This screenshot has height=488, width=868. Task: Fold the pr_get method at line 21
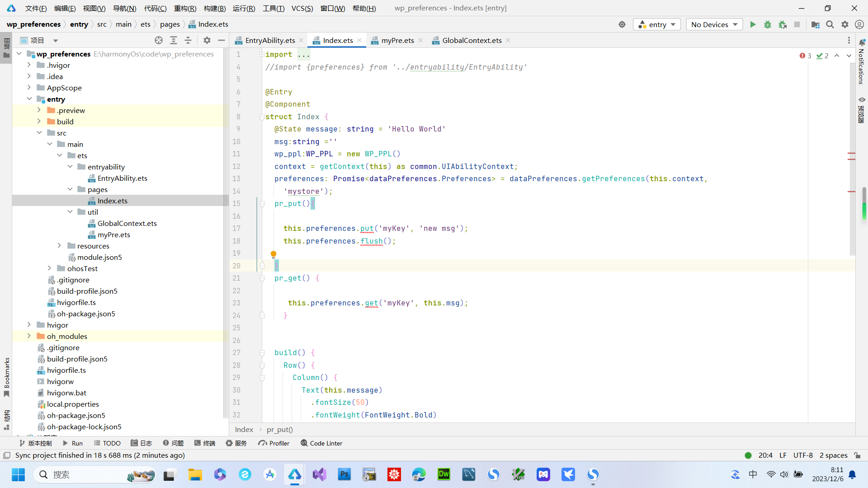point(262,278)
